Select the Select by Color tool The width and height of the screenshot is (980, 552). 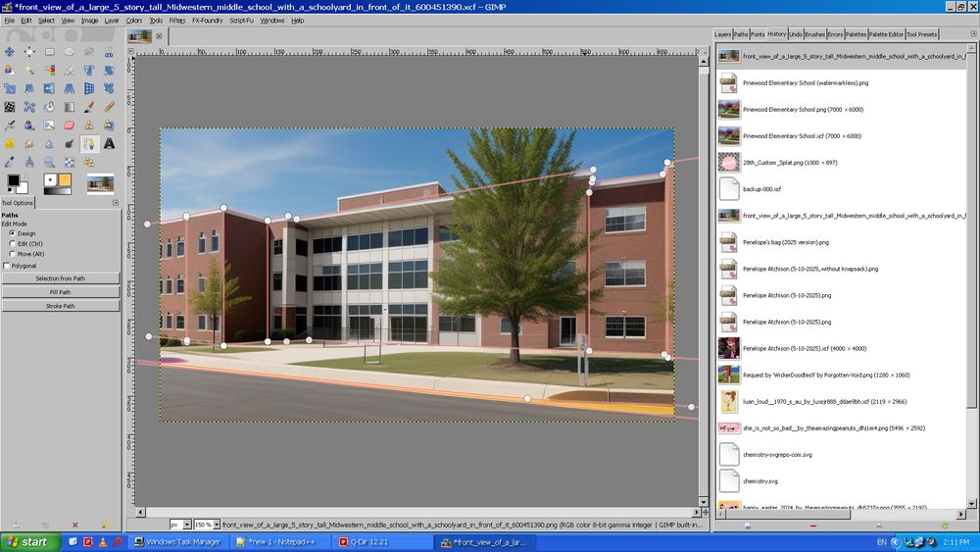click(x=49, y=70)
